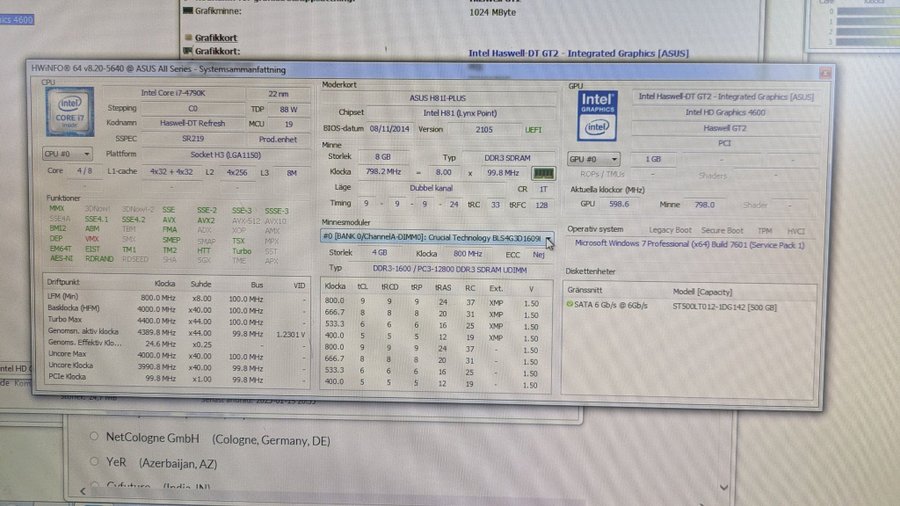
Task: Click the Haswell GT2 GPU field
Action: [x=725, y=128]
